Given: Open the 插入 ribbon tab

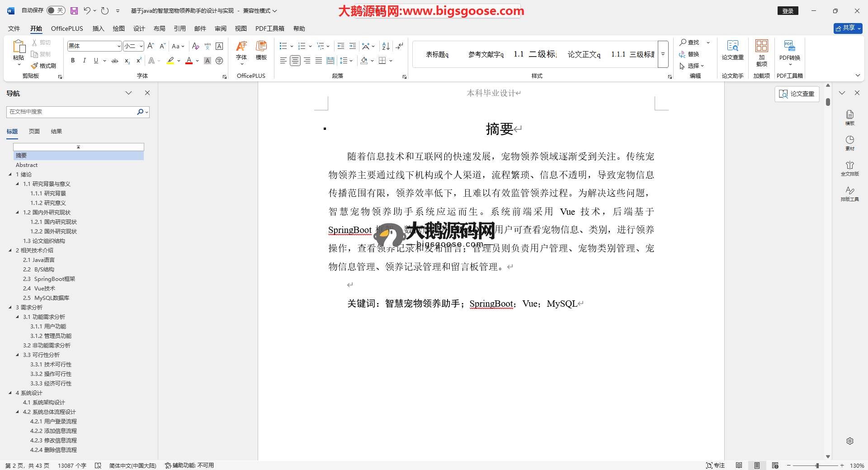Looking at the screenshot, I should pos(98,28).
